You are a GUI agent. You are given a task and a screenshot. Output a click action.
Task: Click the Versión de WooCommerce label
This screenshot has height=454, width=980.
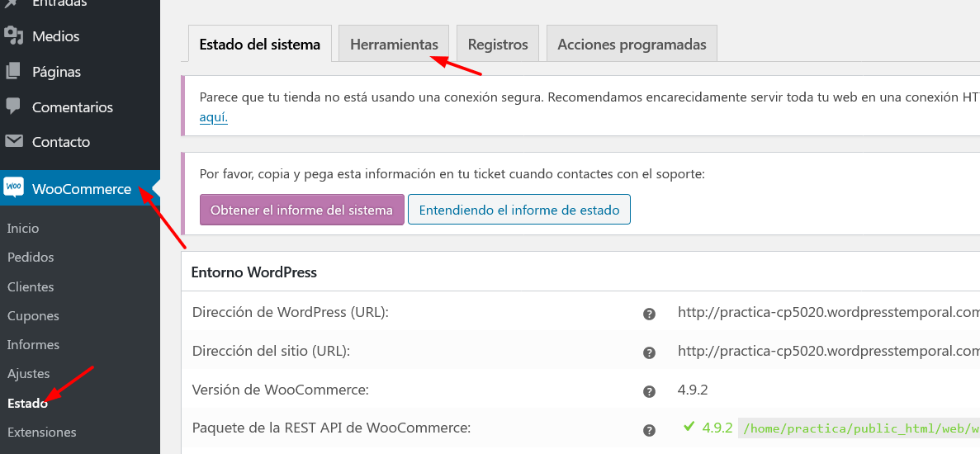coord(281,390)
